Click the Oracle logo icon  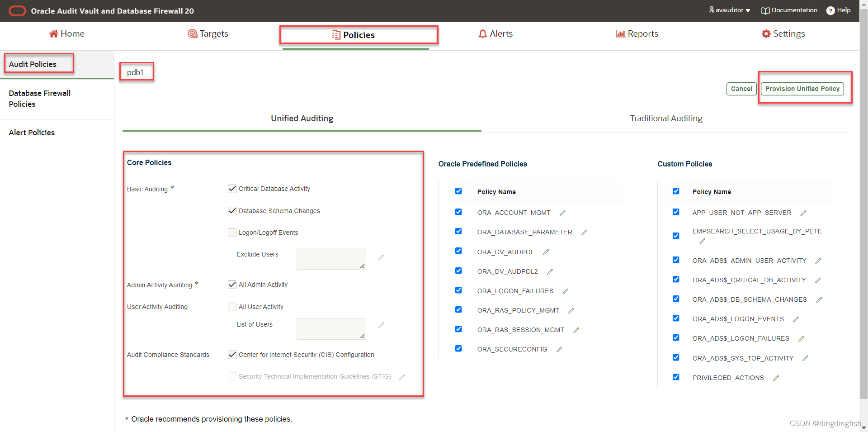(x=18, y=11)
